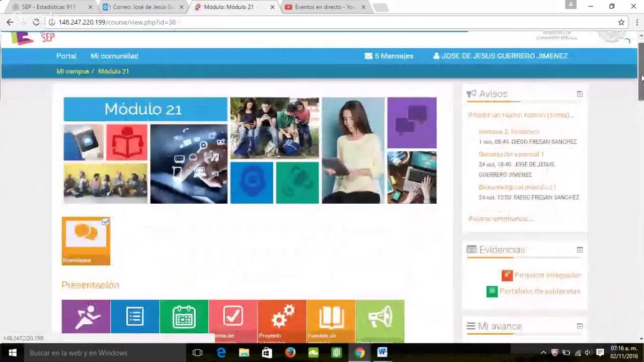Switch to Correo: José de Jesús tab

[143, 7]
